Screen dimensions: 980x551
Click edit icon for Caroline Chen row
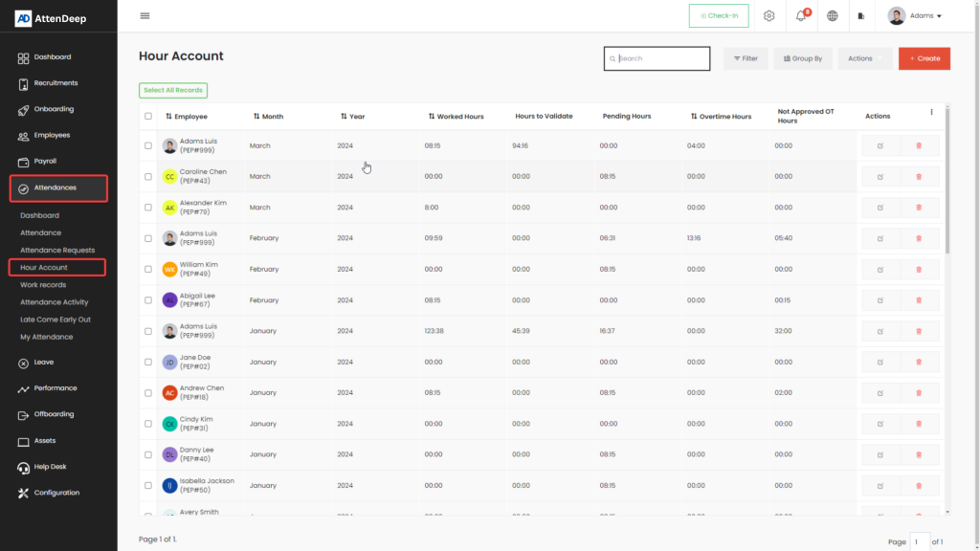click(880, 177)
